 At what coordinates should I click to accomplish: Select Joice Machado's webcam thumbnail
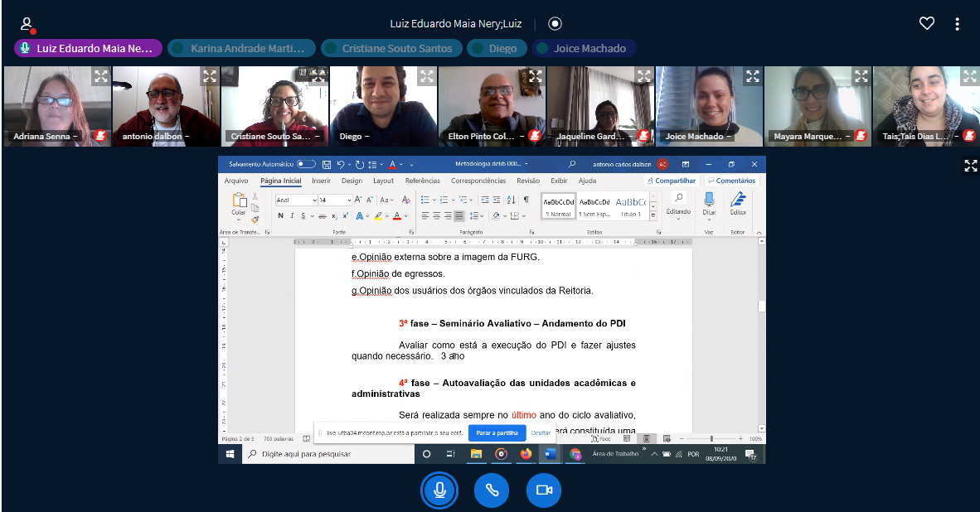pyautogui.click(x=709, y=106)
